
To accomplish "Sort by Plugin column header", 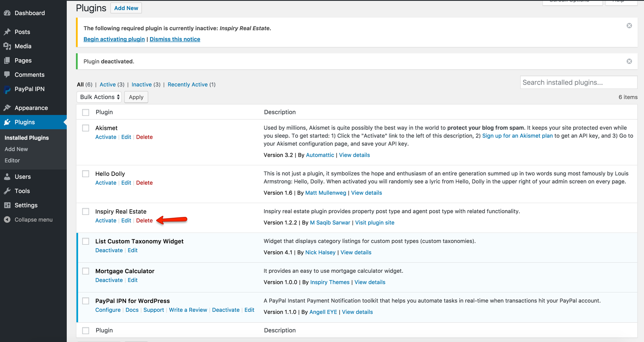I will 104,112.
